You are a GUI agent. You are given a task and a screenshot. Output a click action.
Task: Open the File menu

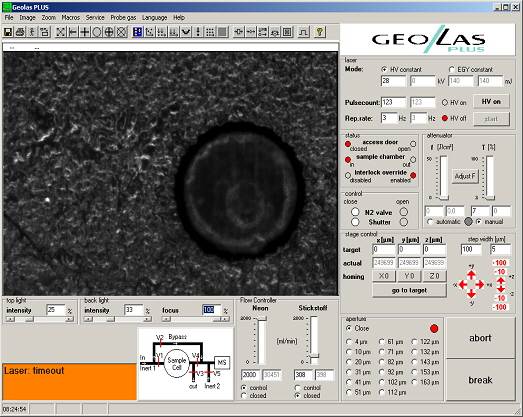[x=9, y=18]
